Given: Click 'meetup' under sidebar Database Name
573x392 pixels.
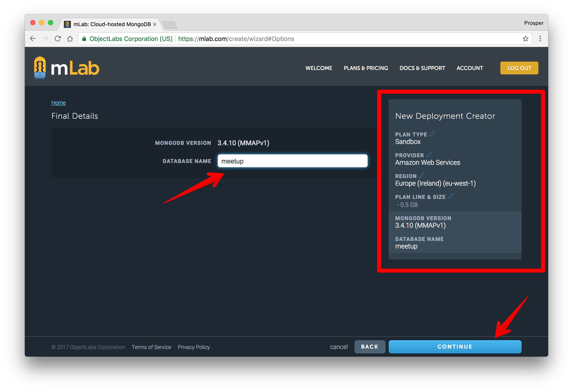Looking at the screenshot, I should [x=406, y=246].
